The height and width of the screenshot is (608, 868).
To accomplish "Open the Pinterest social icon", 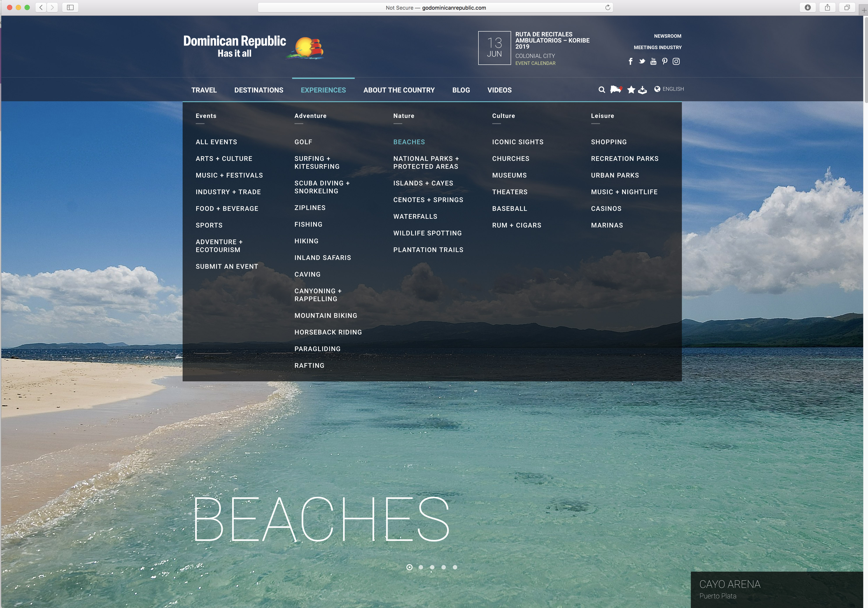I will (665, 61).
